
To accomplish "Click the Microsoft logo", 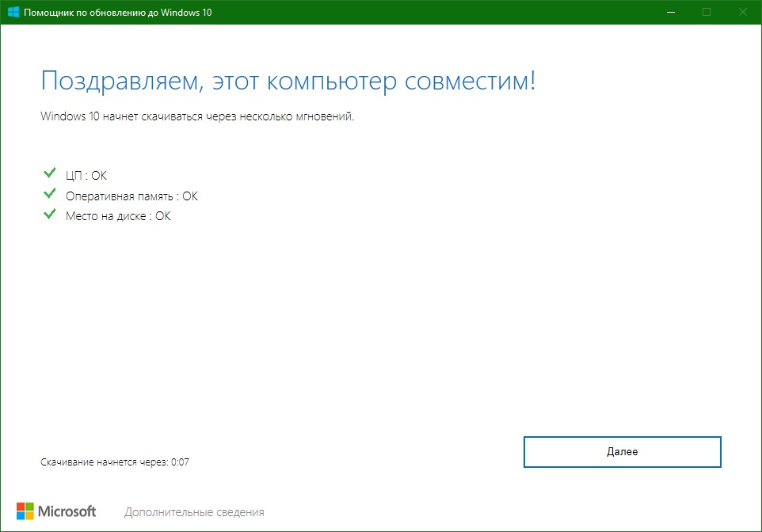I will click(x=56, y=511).
